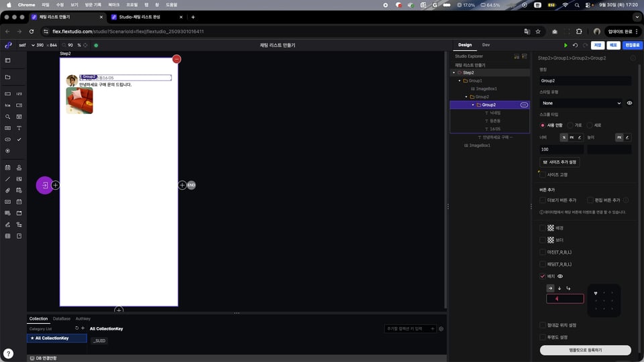Open the three-dot menu on selected Group2
The height and width of the screenshot is (362, 644).
click(x=524, y=105)
